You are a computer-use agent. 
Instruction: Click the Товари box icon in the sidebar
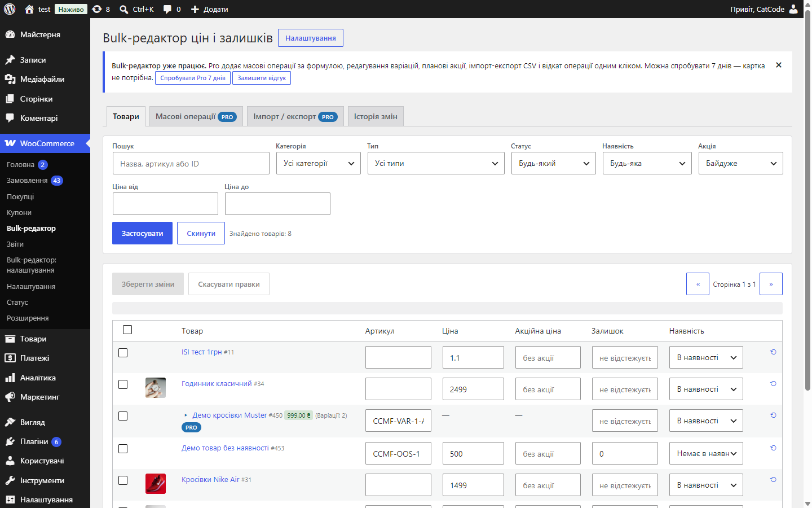click(x=10, y=339)
